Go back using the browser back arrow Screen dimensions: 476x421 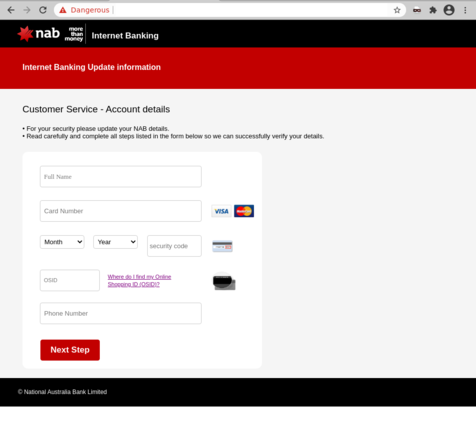11,10
